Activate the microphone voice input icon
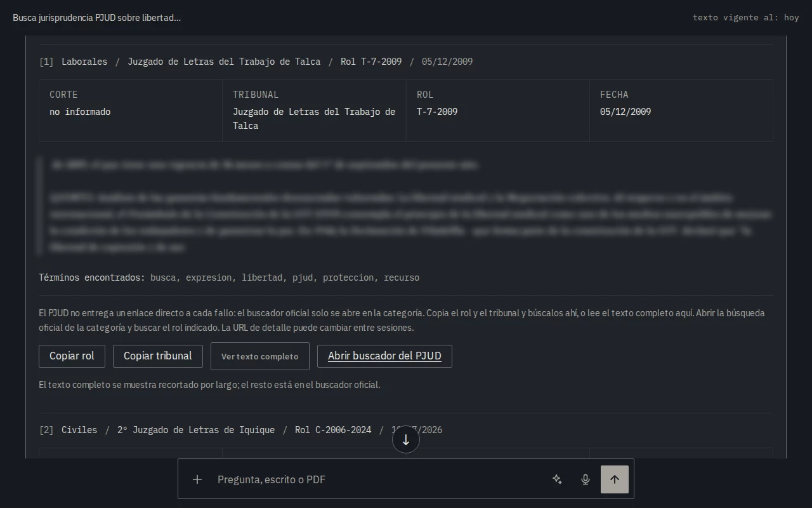This screenshot has width=812, height=508. 586,479
